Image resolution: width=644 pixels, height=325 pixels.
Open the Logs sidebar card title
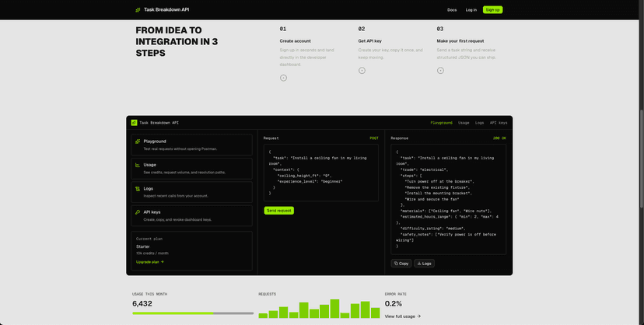click(149, 189)
